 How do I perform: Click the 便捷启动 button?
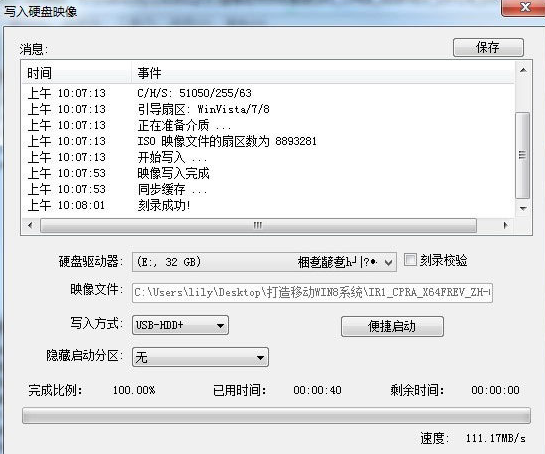pyautogui.click(x=392, y=326)
